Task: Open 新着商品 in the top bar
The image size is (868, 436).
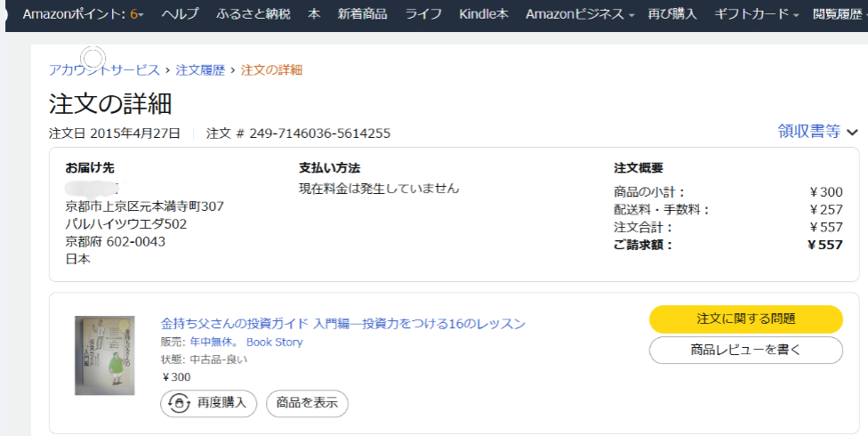Action: point(362,14)
